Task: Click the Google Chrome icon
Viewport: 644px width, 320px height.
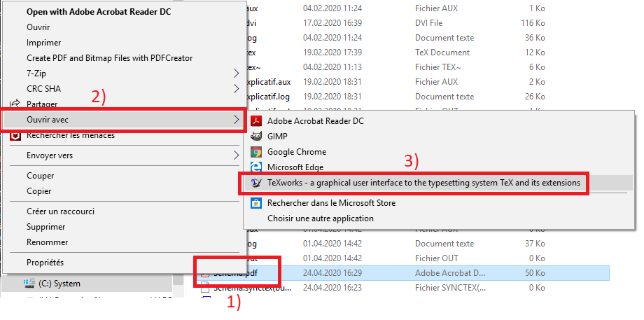Action: 256,152
